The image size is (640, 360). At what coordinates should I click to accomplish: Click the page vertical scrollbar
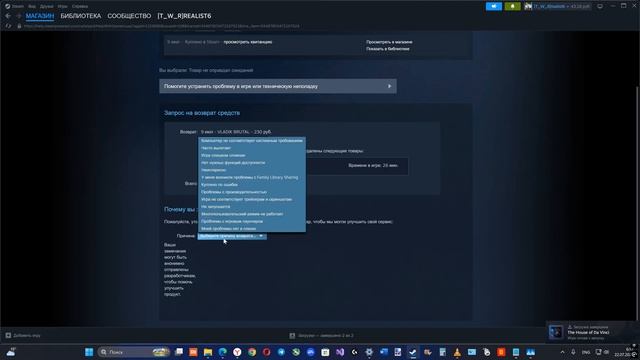[x=638, y=204]
